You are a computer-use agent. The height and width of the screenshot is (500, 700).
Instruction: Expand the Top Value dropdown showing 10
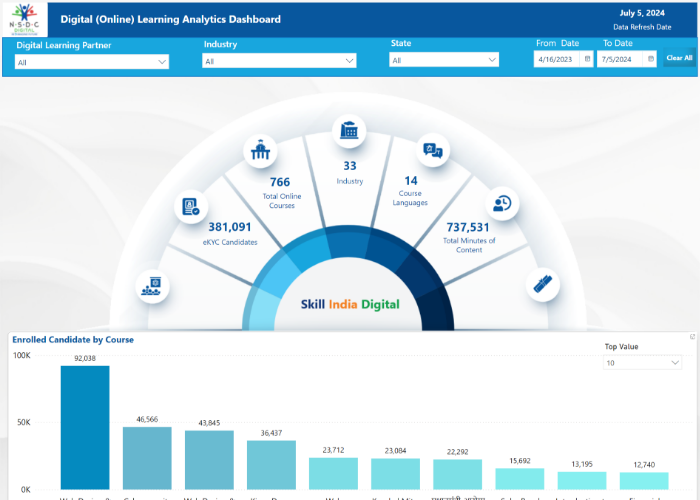642,362
